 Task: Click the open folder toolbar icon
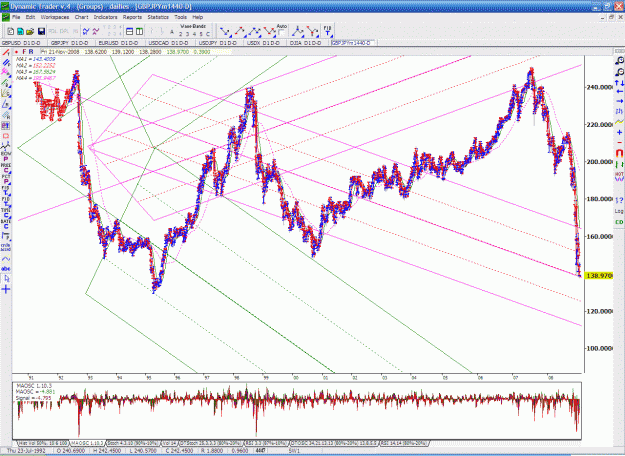coord(30,31)
